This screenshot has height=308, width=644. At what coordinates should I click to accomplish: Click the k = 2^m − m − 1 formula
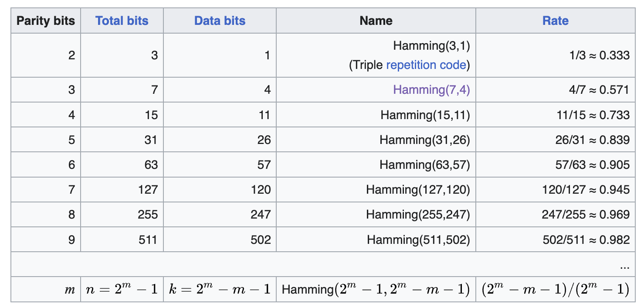pyautogui.click(x=220, y=289)
